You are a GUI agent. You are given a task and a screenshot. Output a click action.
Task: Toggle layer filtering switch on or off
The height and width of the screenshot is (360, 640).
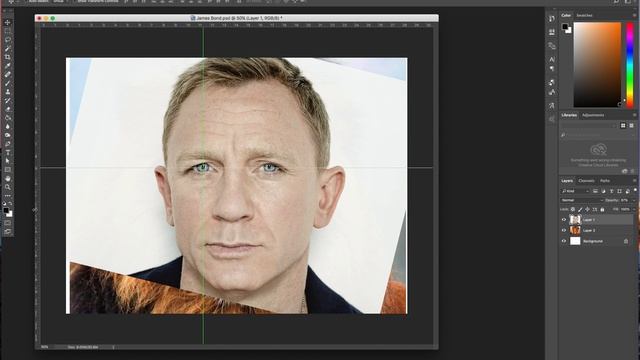[x=635, y=190]
